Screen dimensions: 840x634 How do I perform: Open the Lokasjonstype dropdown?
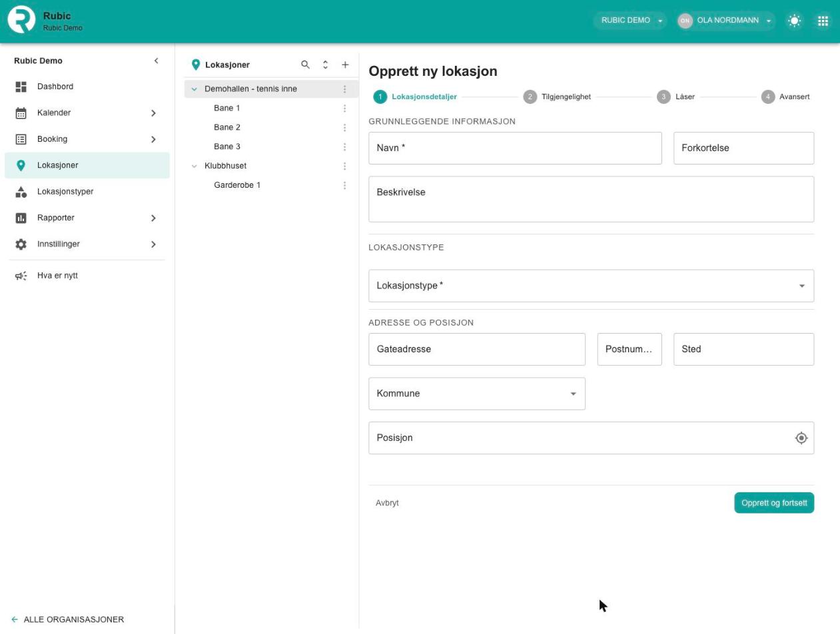click(591, 286)
